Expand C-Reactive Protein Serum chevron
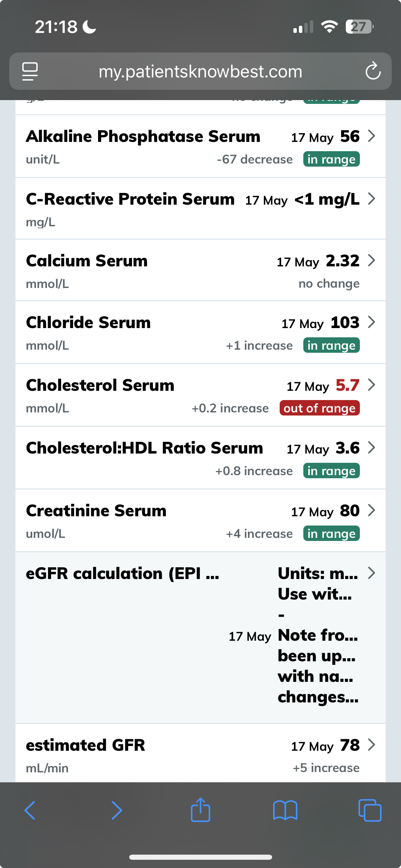The height and width of the screenshot is (868, 401). click(372, 199)
